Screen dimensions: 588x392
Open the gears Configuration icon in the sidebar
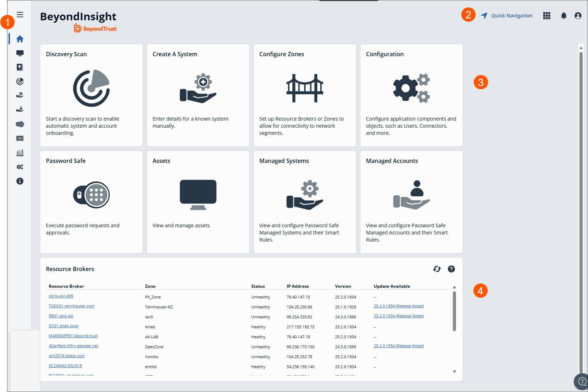(20, 167)
